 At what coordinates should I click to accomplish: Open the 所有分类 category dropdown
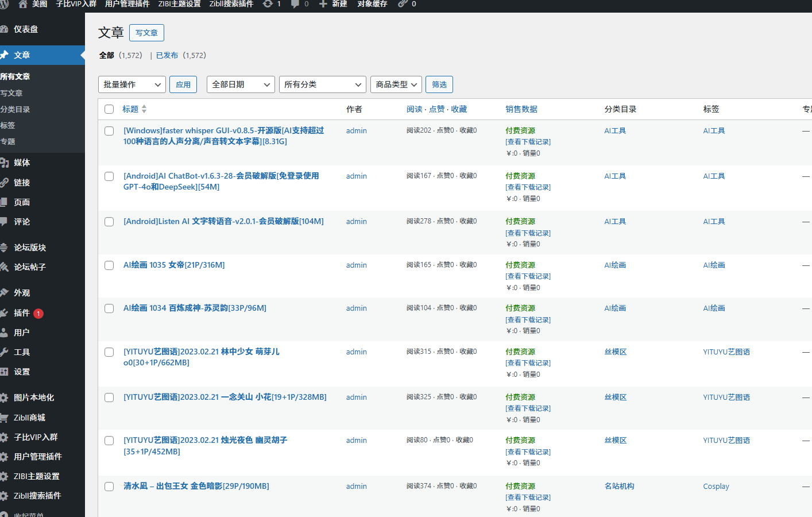tap(322, 84)
